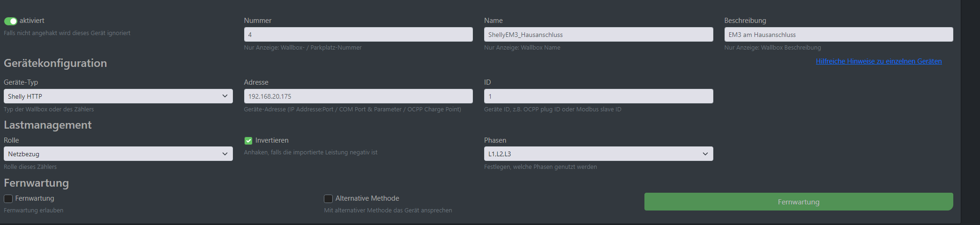
Task: Check the Alternative Methode checkbox
Action: pyautogui.click(x=328, y=199)
